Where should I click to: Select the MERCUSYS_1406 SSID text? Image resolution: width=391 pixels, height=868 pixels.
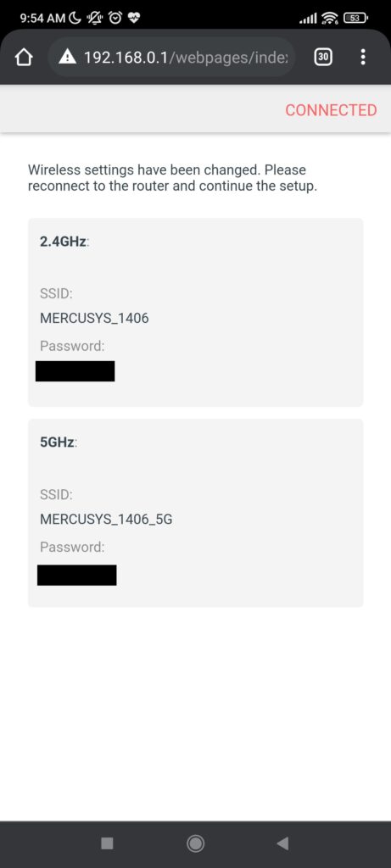pyautogui.click(x=95, y=319)
